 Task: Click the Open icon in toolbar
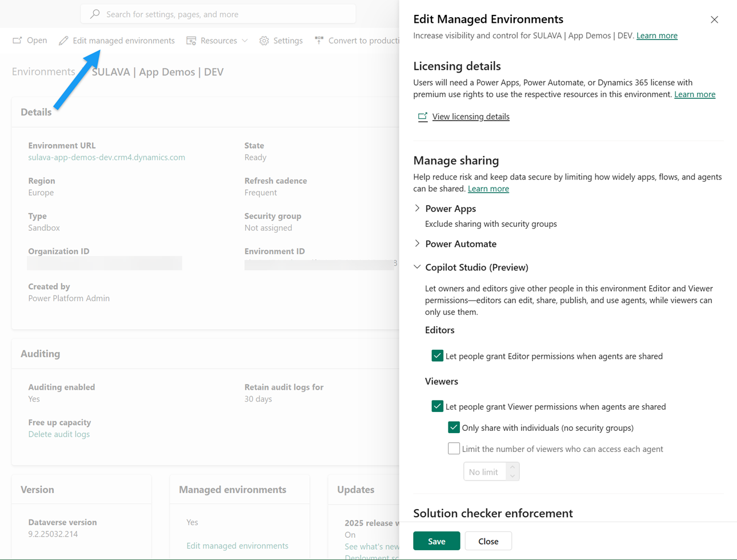[x=18, y=41]
